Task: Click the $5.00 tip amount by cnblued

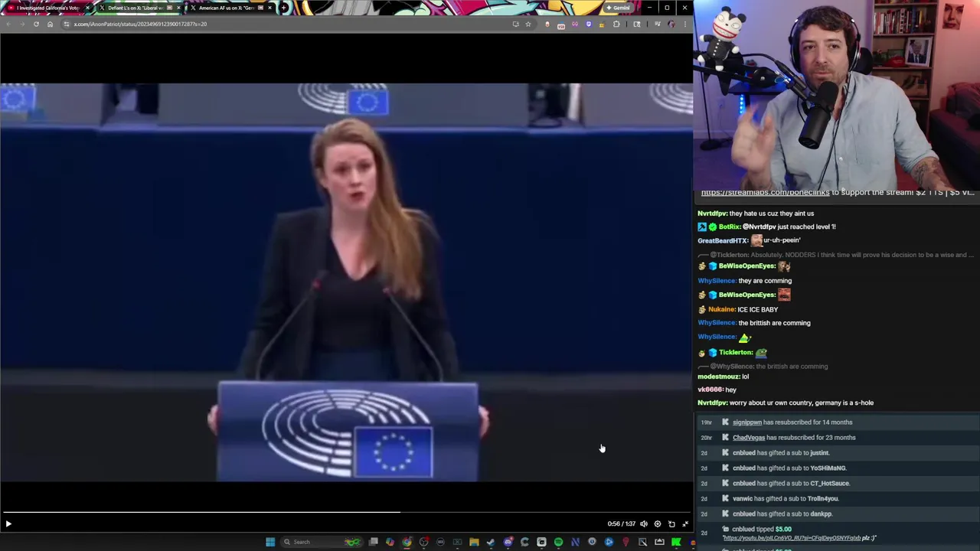Action: click(783, 530)
